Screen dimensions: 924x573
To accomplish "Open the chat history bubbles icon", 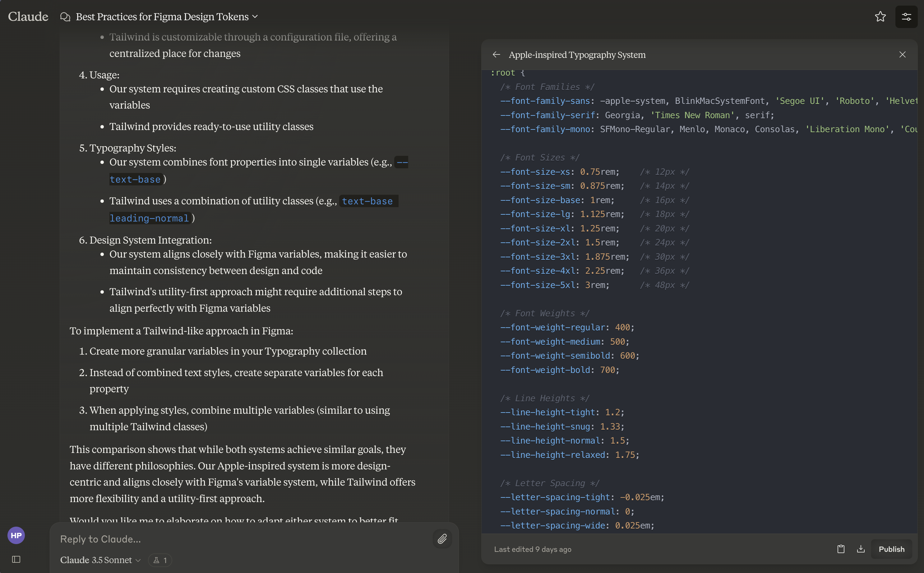I will coord(65,17).
